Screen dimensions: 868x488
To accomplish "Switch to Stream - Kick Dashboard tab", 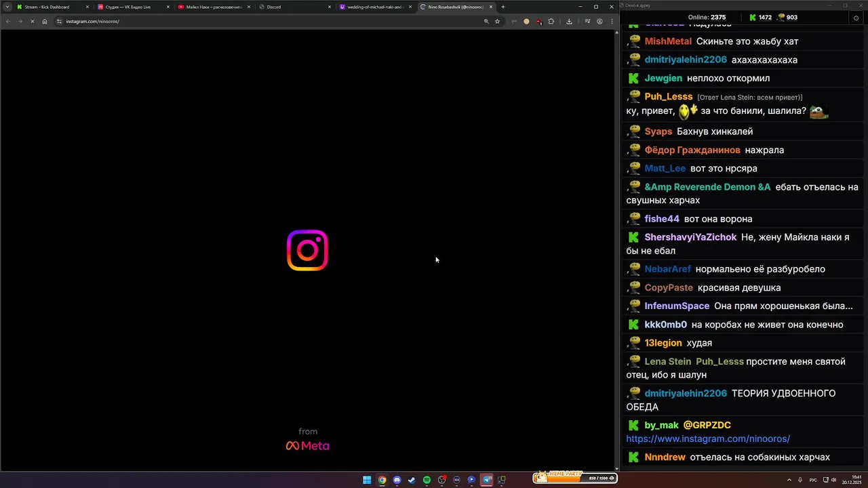I will tap(52, 7).
